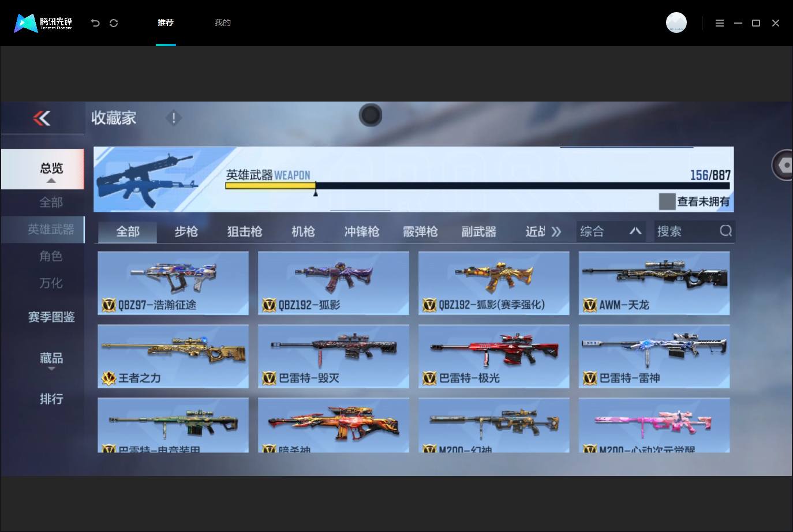This screenshot has height=532, width=793.
Task: Click the 英雄武器 progress bar marker
Action: [315, 192]
